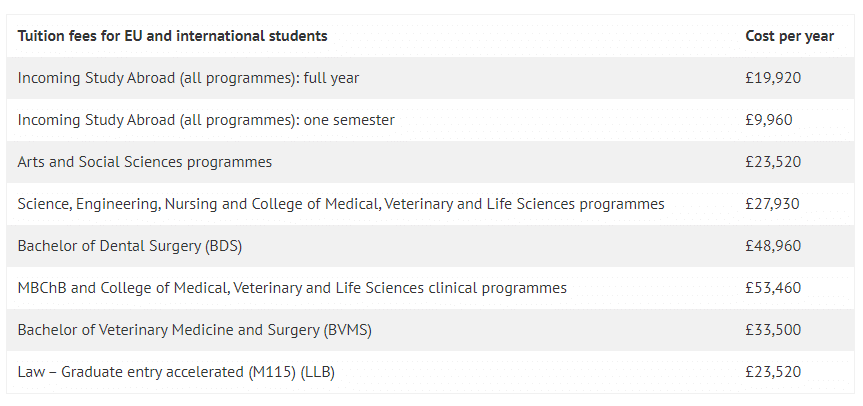Click the £27,930 cost value
The width and height of the screenshot is (863, 406).
pos(772,204)
